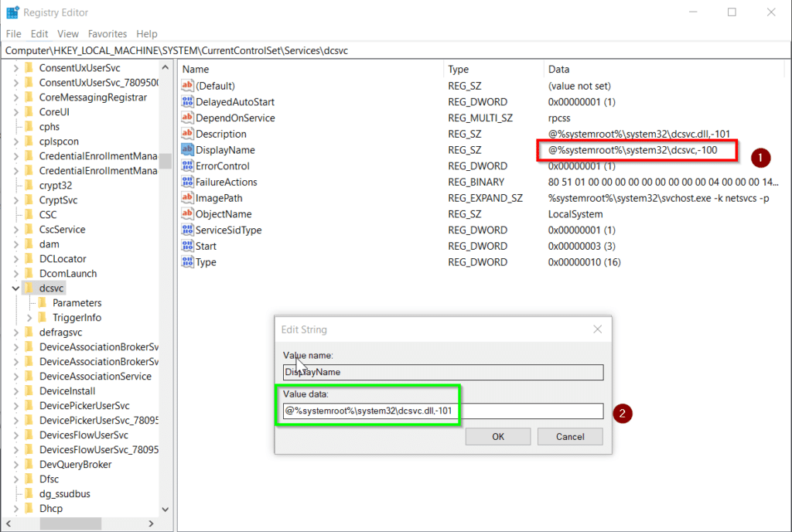Click the Registry Editor title bar icon
This screenshot has height=532, width=792.
tap(12, 12)
